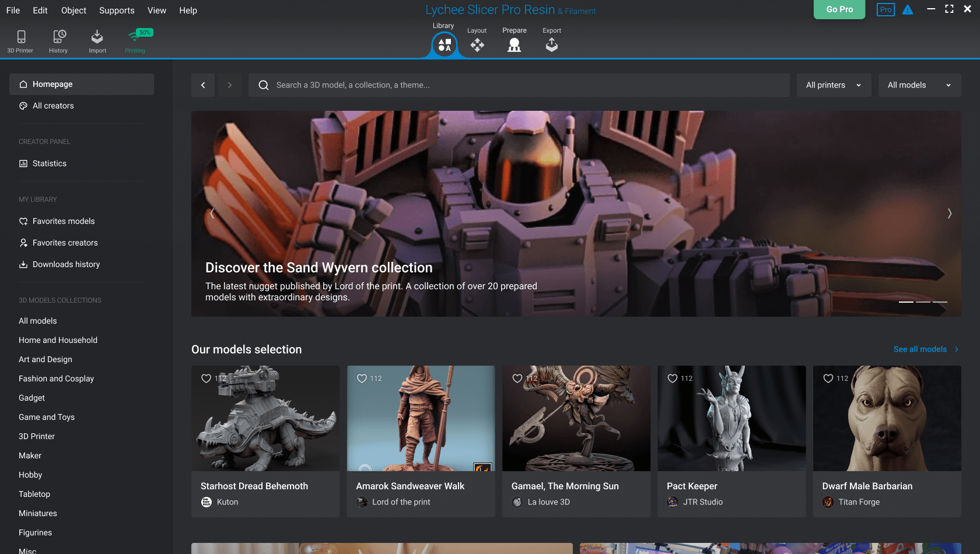
Task: Open Discover the Sand Wyvern collection banner
Action: [x=576, y=214]
